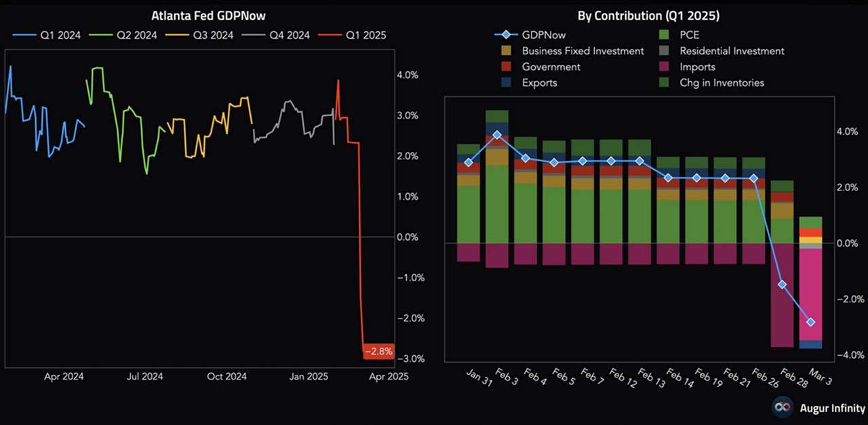The image size is (868, 425).
Task: Toggle Chg in Inventories legend entry
Action: coord(712,83)
